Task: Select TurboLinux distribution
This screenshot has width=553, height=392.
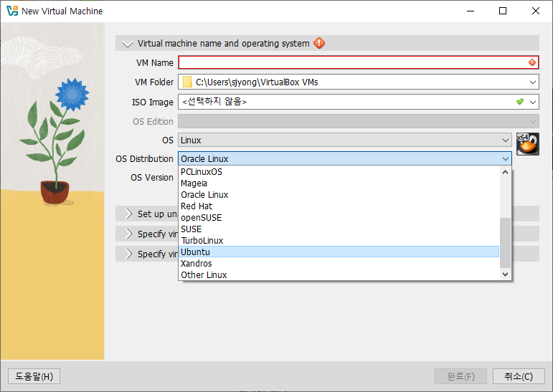Action: click(339, 240)
